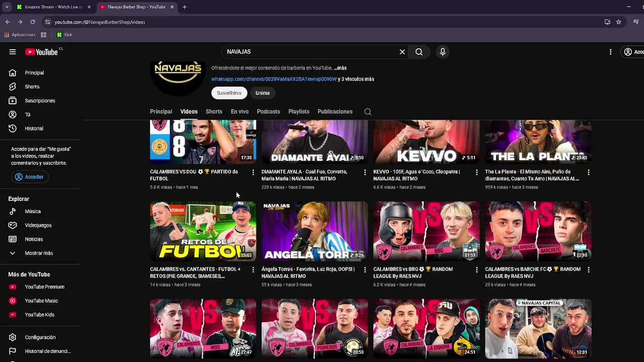Go back with browser back arrow
Image resolution: width=644 pixels, height=362 pixels.
8,22
